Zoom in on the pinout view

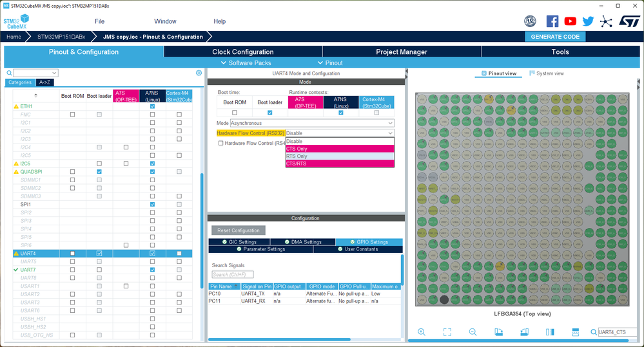tap(422, 332)
